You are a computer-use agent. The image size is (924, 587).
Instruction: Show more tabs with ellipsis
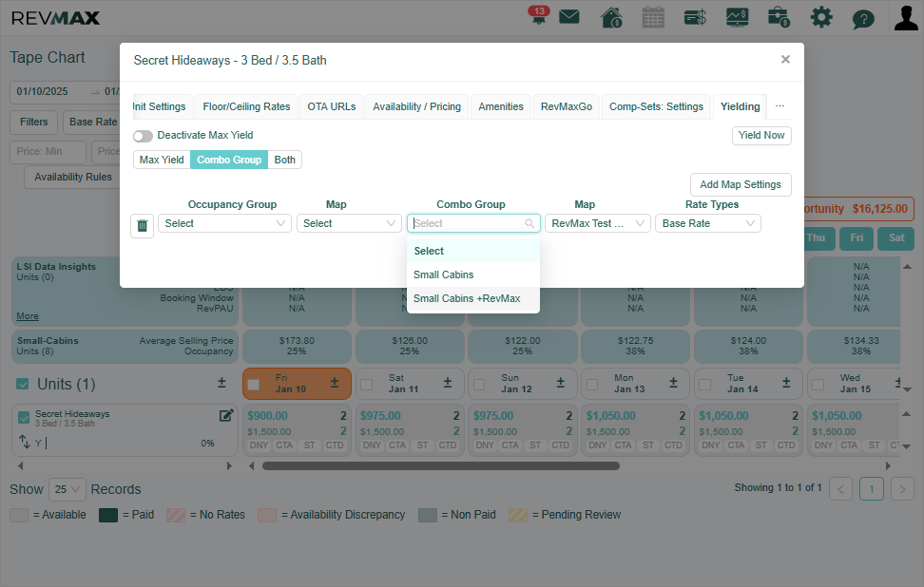tap(780, 106)
